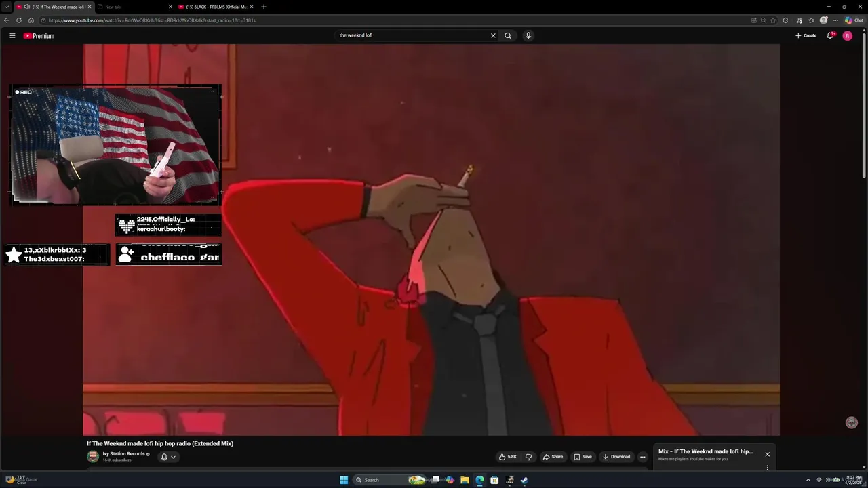
Task: Click the video player area
Action: pyautogui.click(x=431, y=240)
